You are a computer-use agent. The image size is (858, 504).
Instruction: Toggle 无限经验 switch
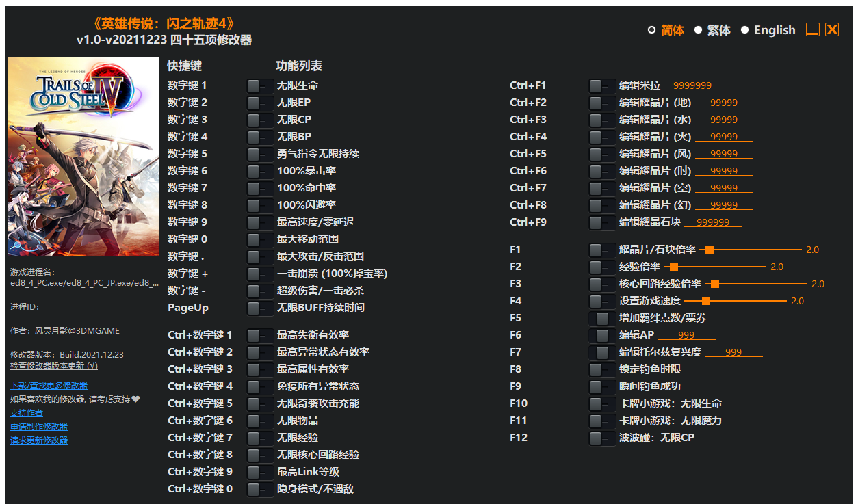(260, 438)
